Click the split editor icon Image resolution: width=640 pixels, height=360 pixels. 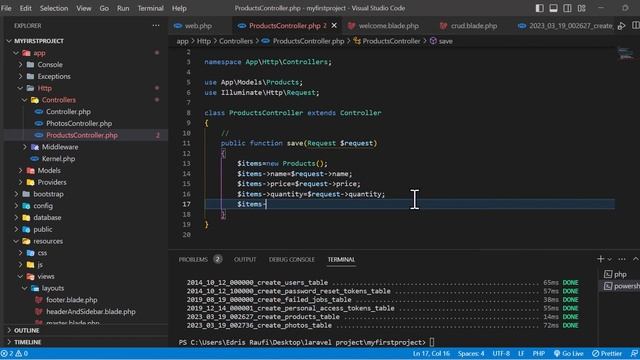click(635, 26)
